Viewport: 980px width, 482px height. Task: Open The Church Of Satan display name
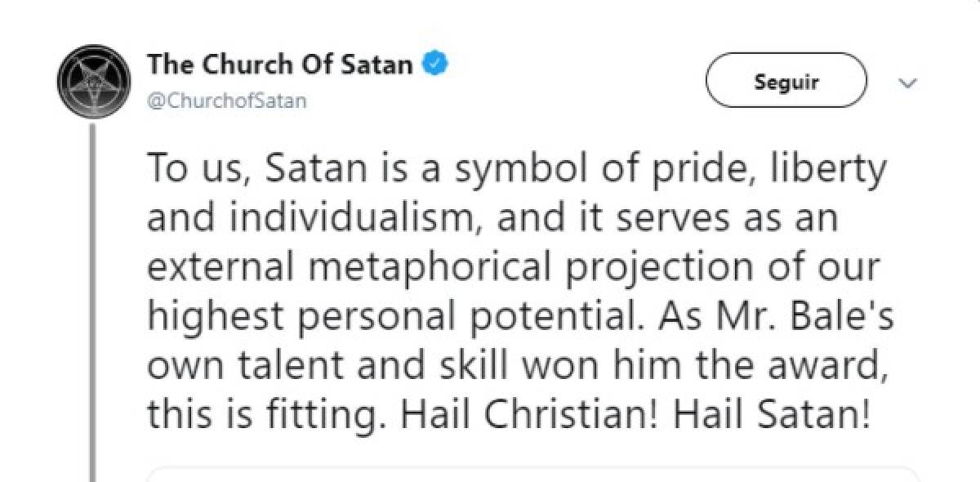coord(280,65)
